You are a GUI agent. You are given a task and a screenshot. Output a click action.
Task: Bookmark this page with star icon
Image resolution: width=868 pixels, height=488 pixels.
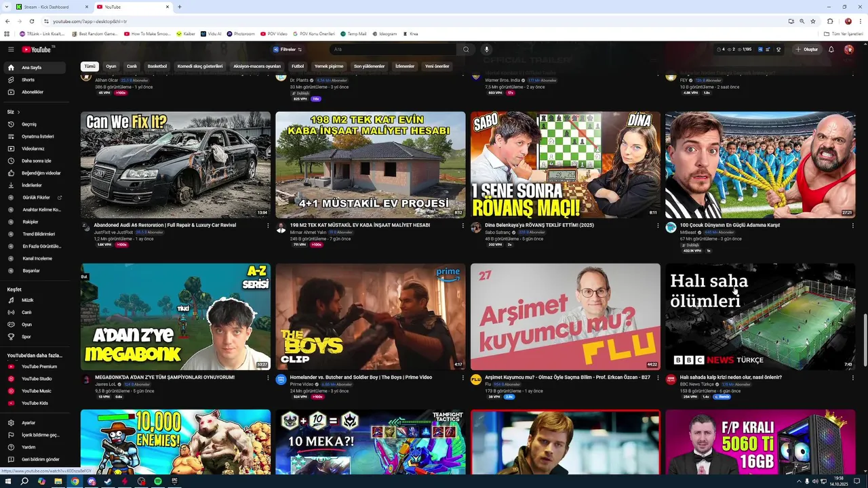click(812, 22)
